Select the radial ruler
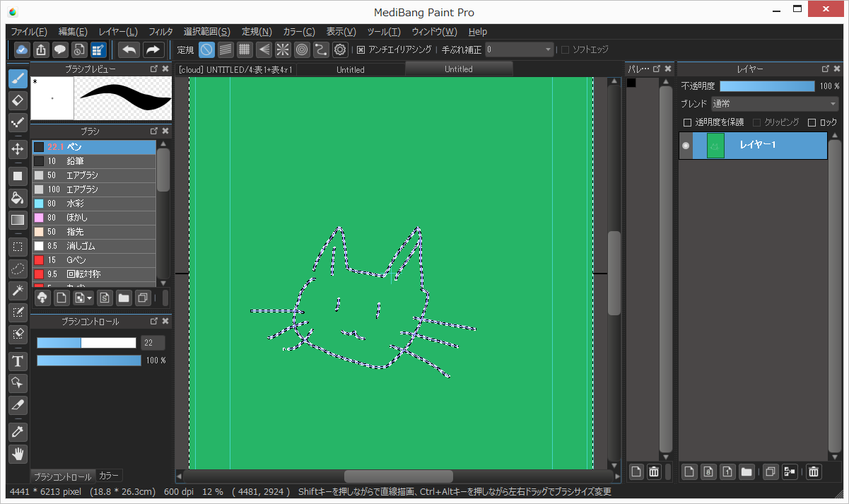The width and height of the screenshot is (849, 504). [283, 49]
